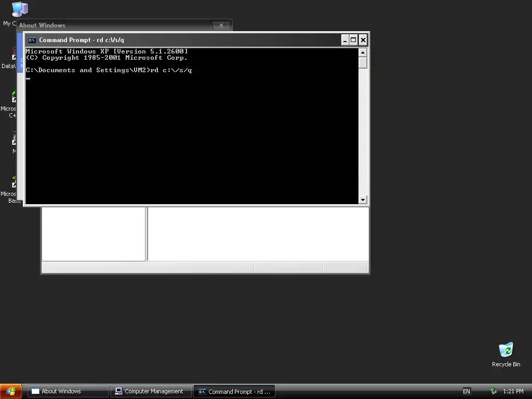This screenshot has height=399, width=532.
Task: Click the Computer Management status bar
Action: [x=205, y=268]
